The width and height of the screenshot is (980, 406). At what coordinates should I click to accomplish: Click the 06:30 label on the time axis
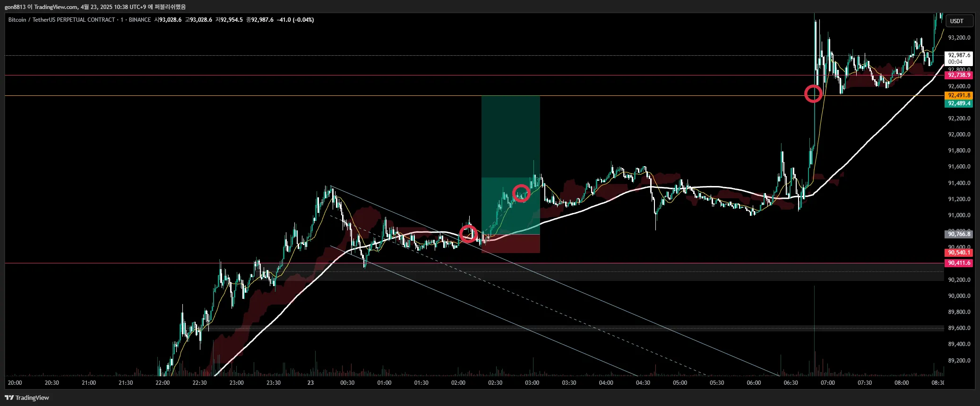pyautogui.click(x=791, y=383)
